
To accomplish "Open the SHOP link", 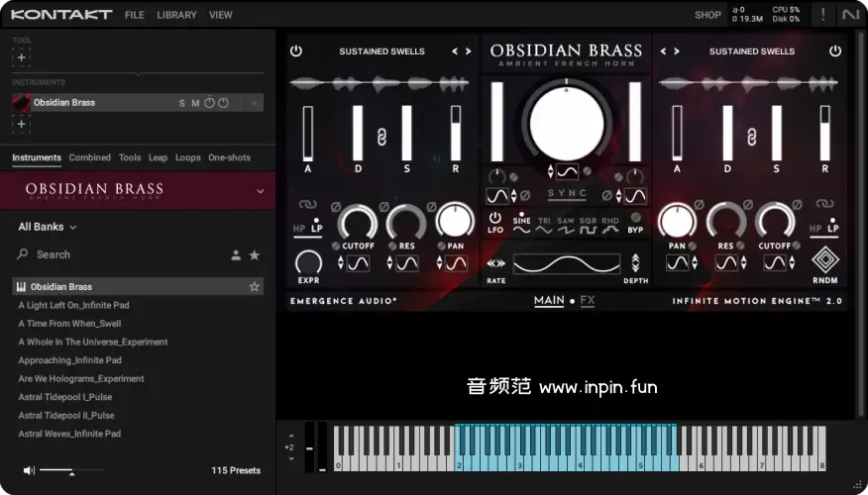I will click(707, 15).
